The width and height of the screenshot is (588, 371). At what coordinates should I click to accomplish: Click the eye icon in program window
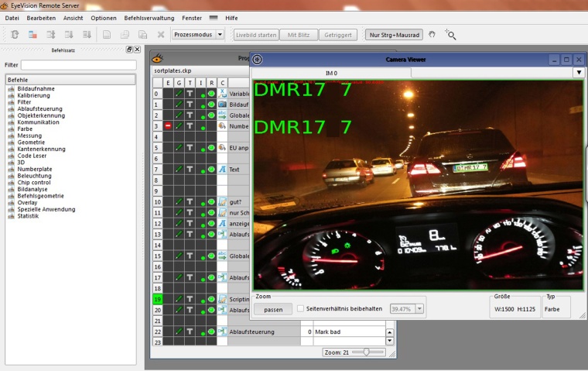click(x=157, y=59)
